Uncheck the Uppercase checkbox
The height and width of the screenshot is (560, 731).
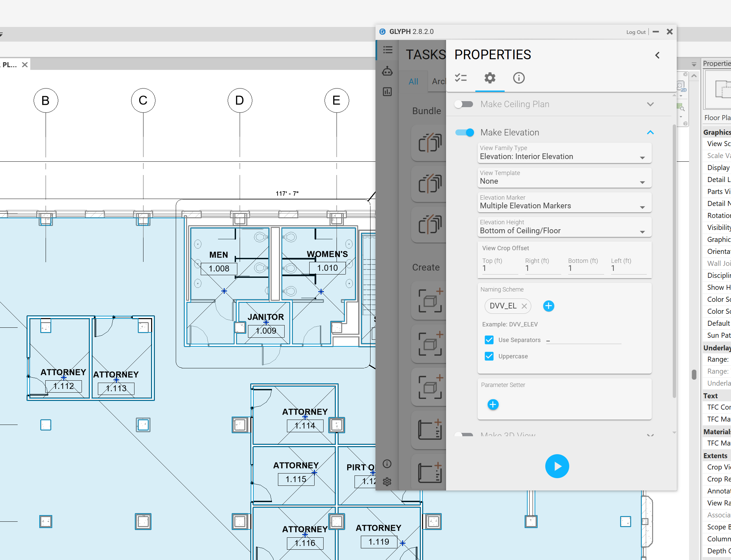(489, 356)
